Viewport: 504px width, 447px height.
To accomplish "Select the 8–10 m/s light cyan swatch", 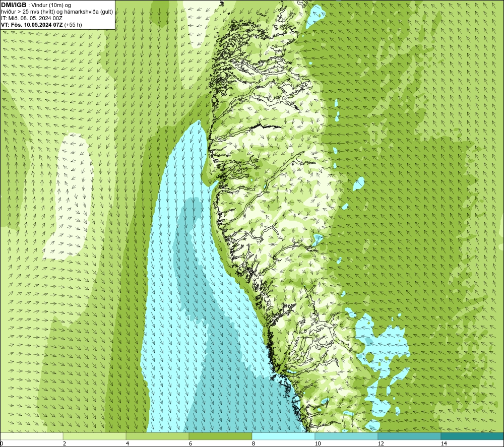I will (x=283, y=436).
